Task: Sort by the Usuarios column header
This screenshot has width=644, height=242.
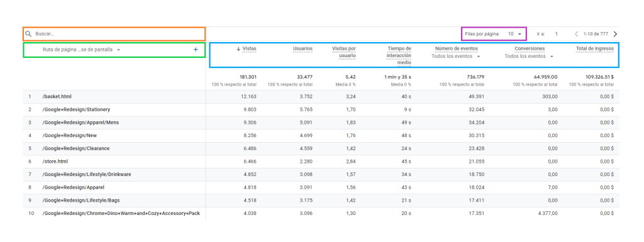Action: coord(303,49)
